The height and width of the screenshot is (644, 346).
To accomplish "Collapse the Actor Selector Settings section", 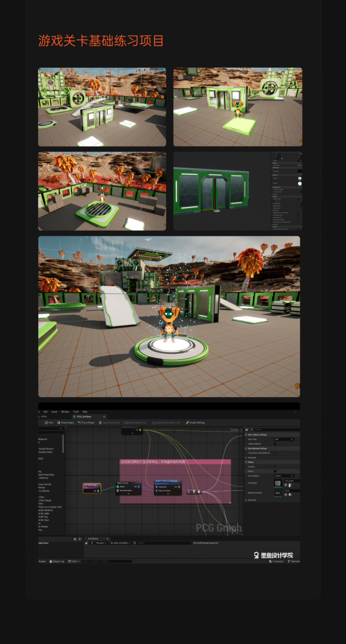I will point(246,435).
